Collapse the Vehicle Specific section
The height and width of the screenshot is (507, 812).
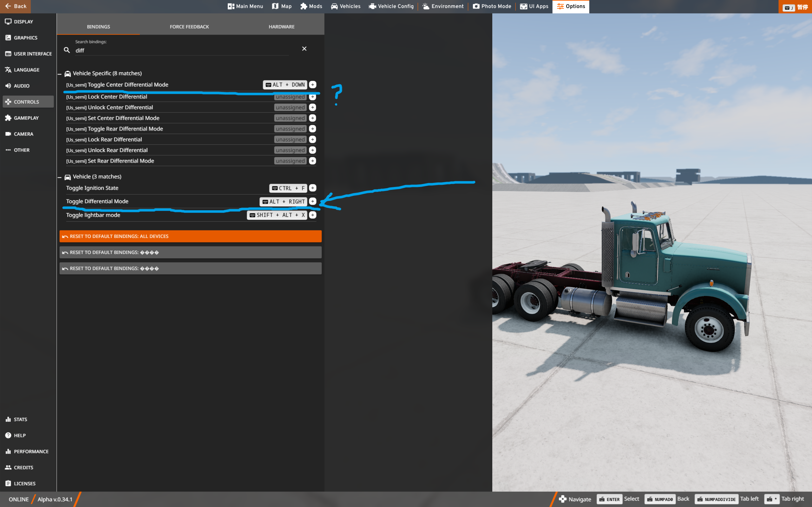(60, 74)
